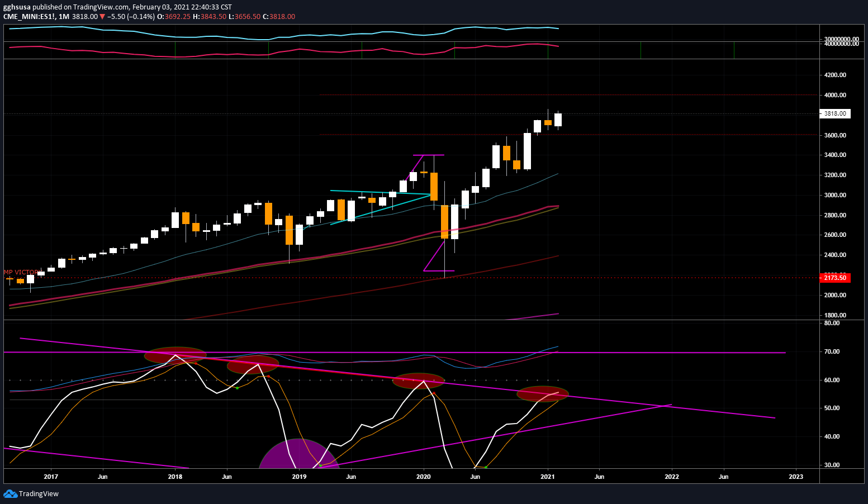Click the 70.00 oscillator axis label
Screen dimensions: 868x504
[832, 351]
